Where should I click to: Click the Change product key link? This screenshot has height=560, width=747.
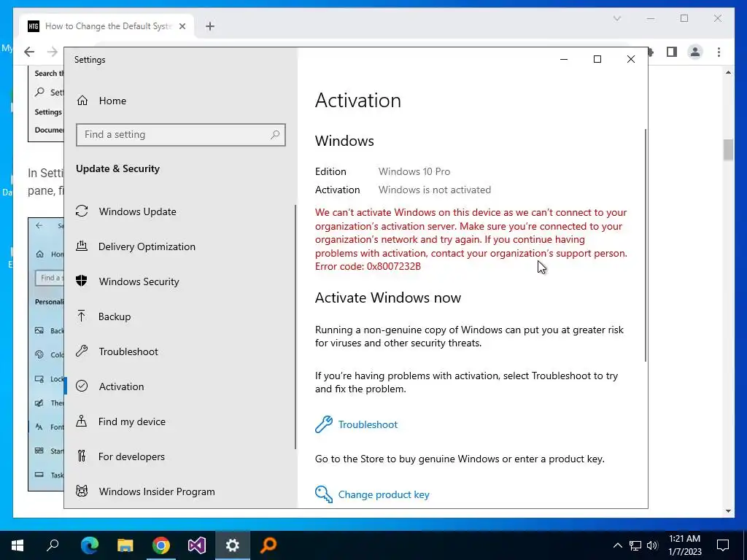pos(384,494)
